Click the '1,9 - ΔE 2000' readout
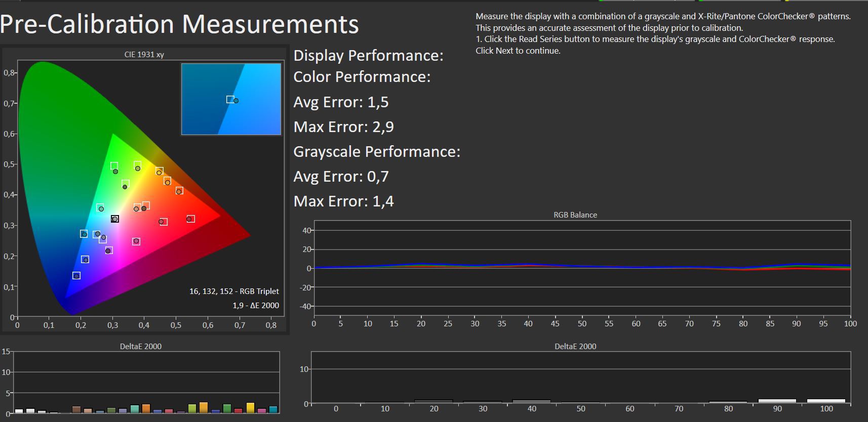The width and height of the screenshot is (868, 422). [x=256, y=305]
